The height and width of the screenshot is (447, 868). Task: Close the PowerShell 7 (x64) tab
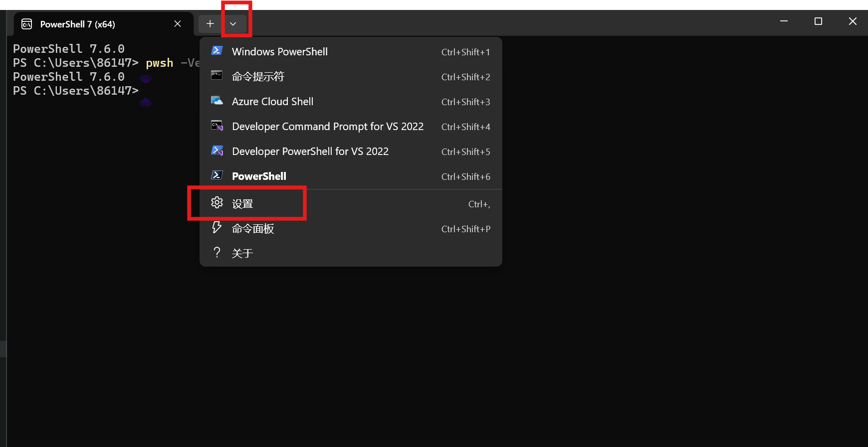coord(178,24)
